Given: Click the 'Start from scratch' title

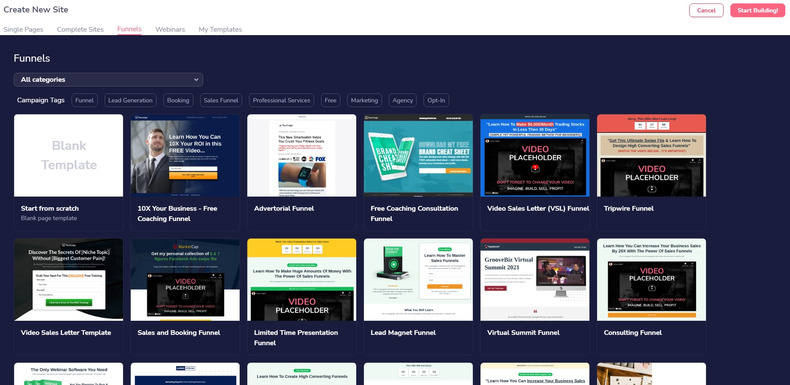Looking at the screenshot, I should (50, 208).
